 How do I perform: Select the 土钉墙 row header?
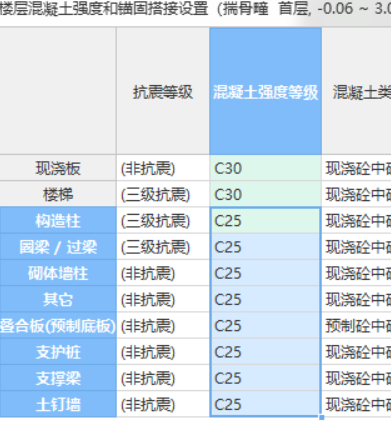pos(58,404)
